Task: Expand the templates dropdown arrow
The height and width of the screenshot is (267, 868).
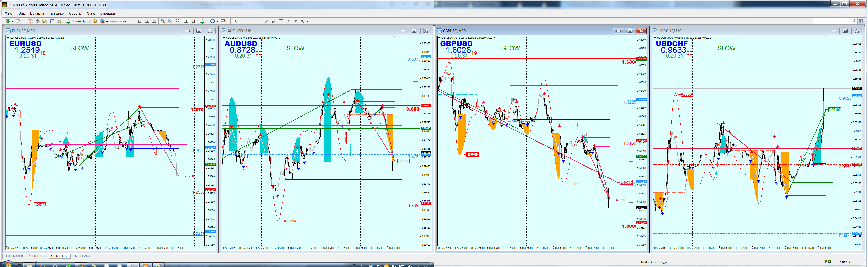Action: (228, 21)
